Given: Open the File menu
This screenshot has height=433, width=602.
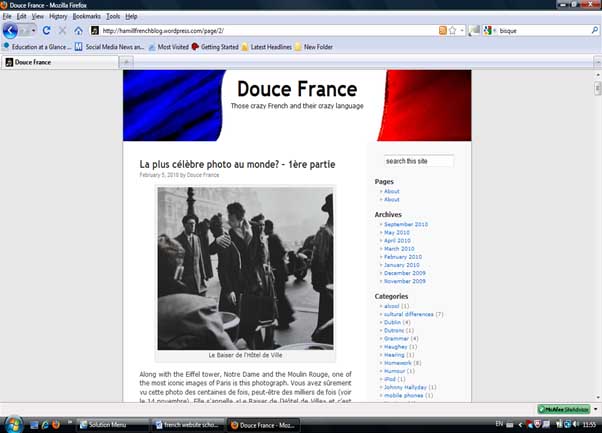Looking at the screenshot, I should tap(7, 16).
